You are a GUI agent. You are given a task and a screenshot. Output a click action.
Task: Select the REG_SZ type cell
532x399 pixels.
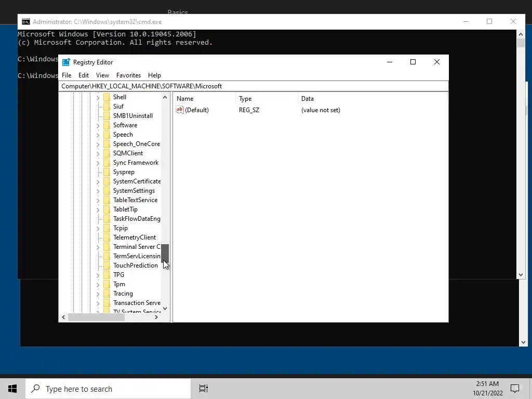249,110
